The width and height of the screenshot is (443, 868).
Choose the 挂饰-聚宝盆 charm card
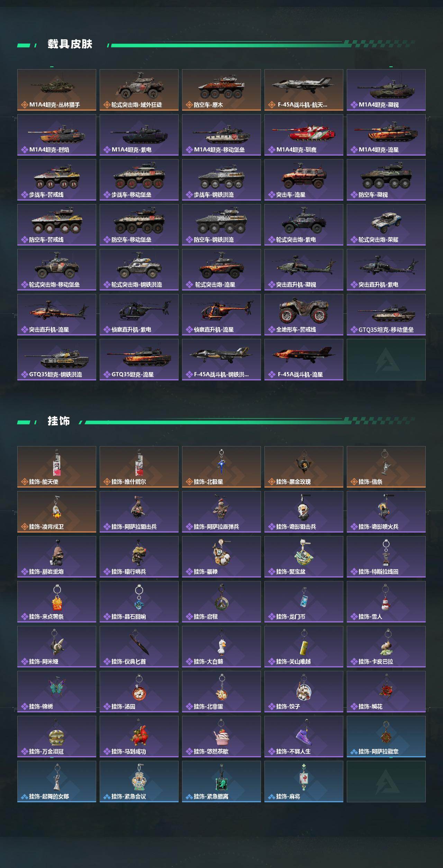(x=304, y=557)
